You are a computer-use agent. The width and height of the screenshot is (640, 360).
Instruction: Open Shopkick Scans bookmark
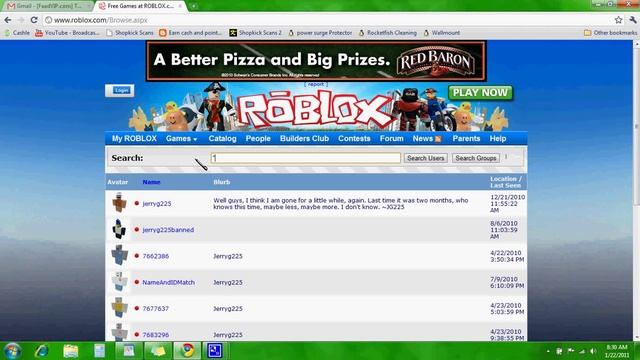point(130,33)
